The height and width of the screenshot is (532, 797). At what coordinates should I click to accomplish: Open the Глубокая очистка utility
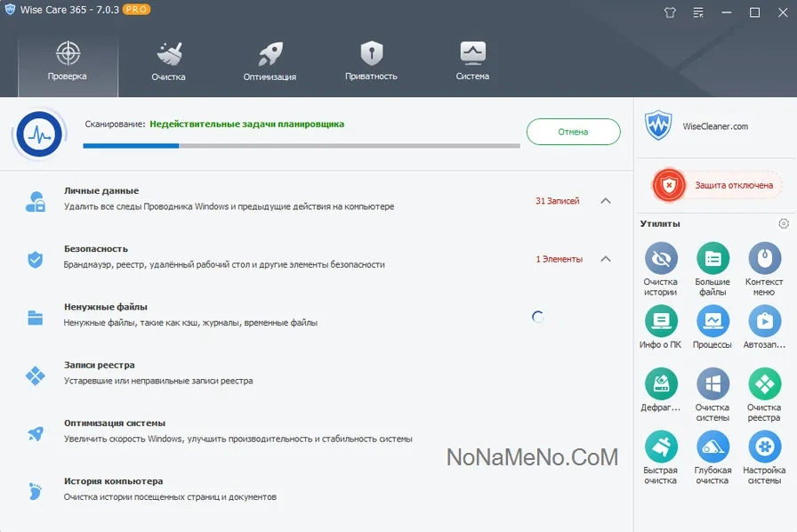(x=712, y=447)
